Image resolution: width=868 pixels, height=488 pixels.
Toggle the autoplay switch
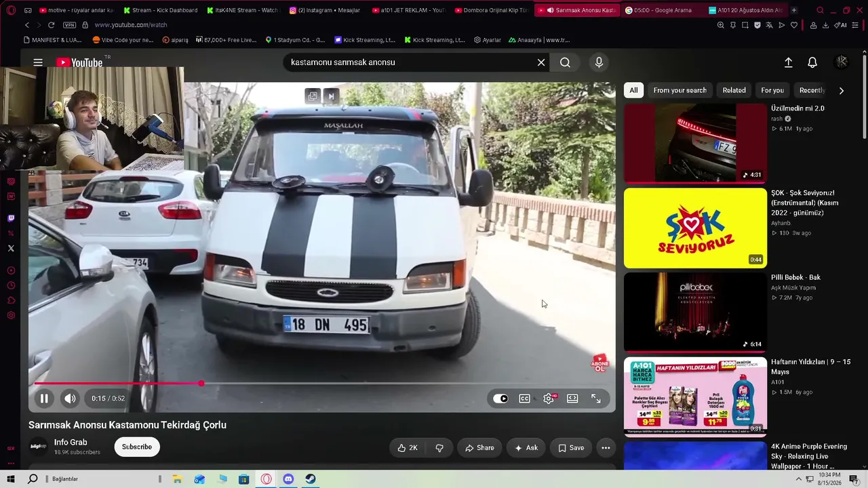[x=500, y=399]
